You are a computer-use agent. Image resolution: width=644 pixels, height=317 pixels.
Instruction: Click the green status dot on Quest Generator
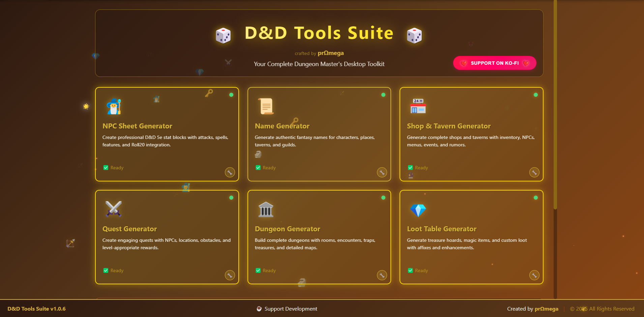(231, 198)
